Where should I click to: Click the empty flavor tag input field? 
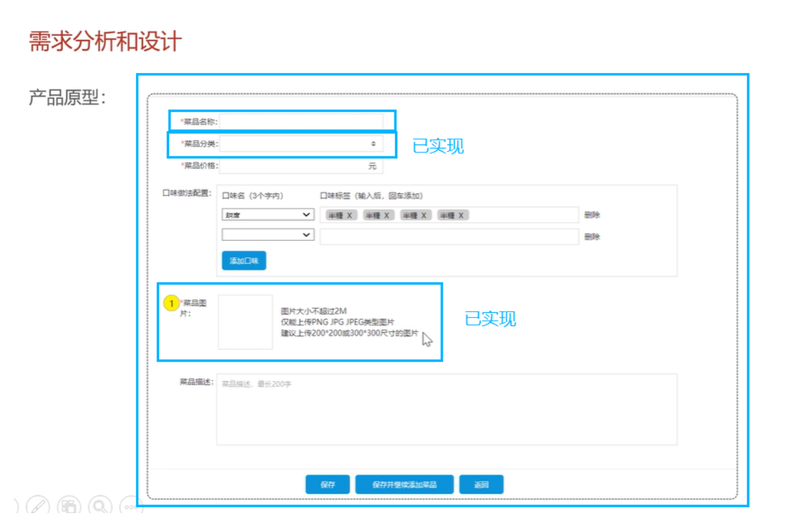pyautogui.click(x=449, y=237)
